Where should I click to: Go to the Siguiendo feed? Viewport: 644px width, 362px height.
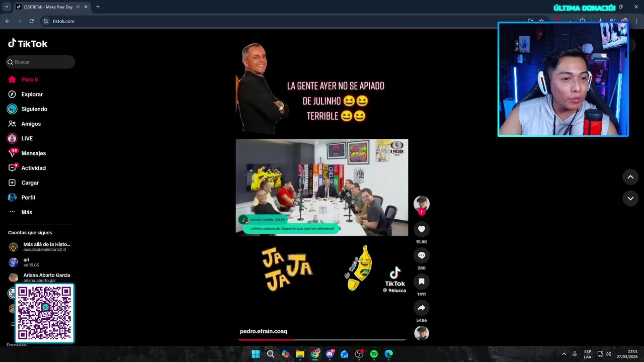coord(34,109)
